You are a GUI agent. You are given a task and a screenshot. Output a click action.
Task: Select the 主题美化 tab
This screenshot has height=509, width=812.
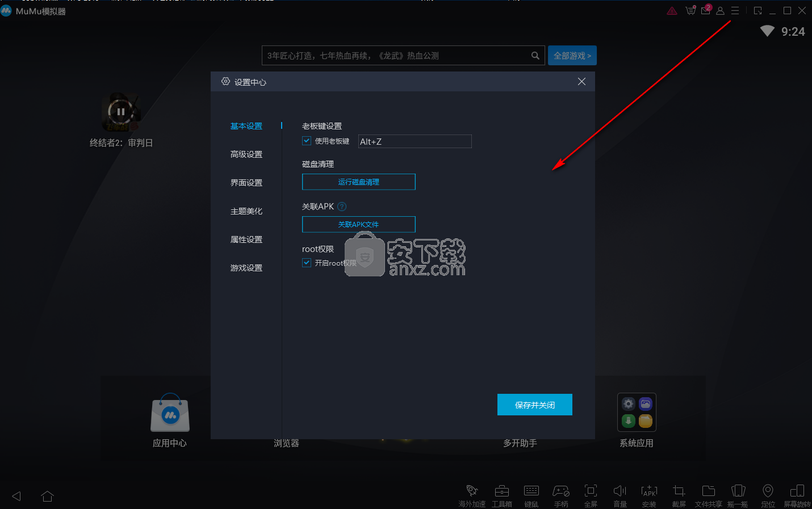[x=246, y=211]
